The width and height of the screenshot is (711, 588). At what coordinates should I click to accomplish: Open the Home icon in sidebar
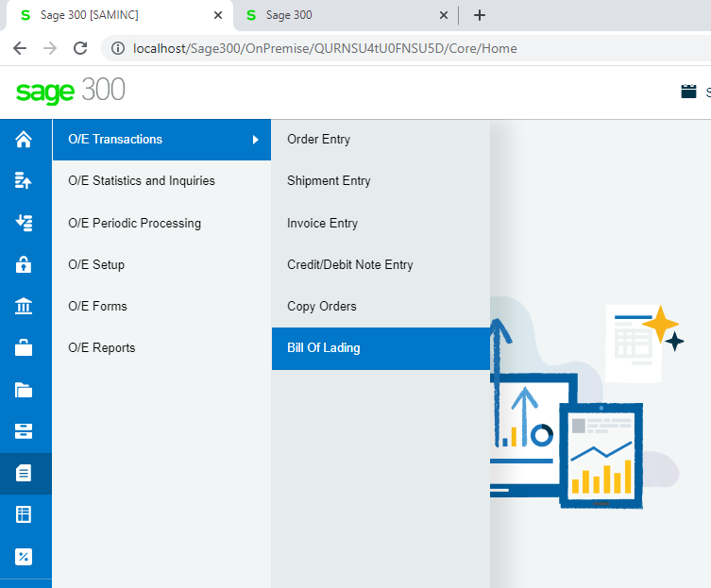[x=24, y=139]
